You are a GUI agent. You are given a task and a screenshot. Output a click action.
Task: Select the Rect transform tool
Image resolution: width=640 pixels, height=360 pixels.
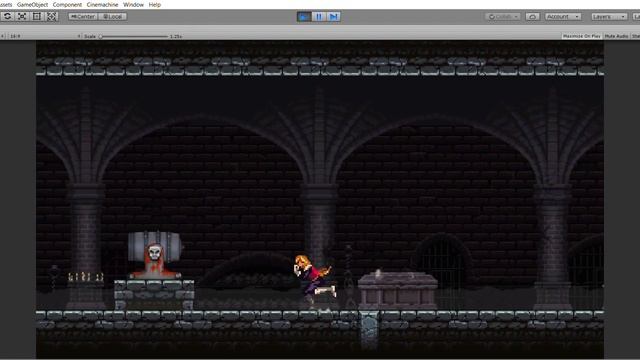coord(37,16)
